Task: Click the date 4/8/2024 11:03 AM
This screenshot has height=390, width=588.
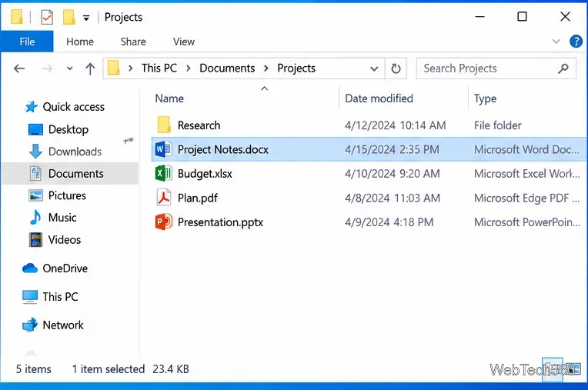Action: click(x=393, y=198)
